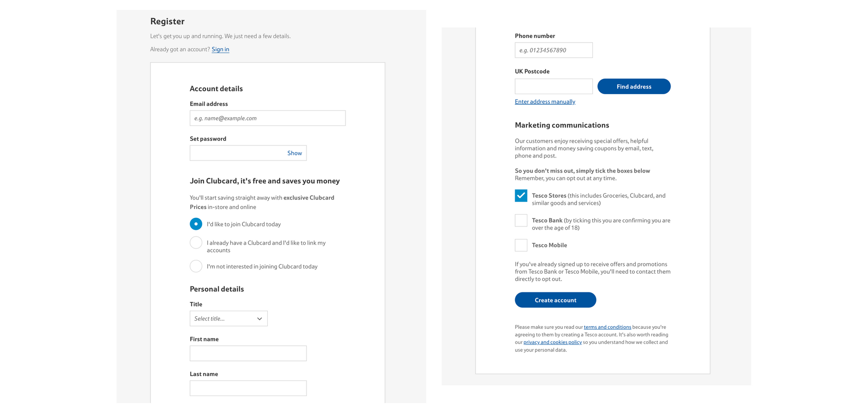This screenshot has height=413, width=868.
Task: View the privacy and cookies policy
Action: point(552,342)
